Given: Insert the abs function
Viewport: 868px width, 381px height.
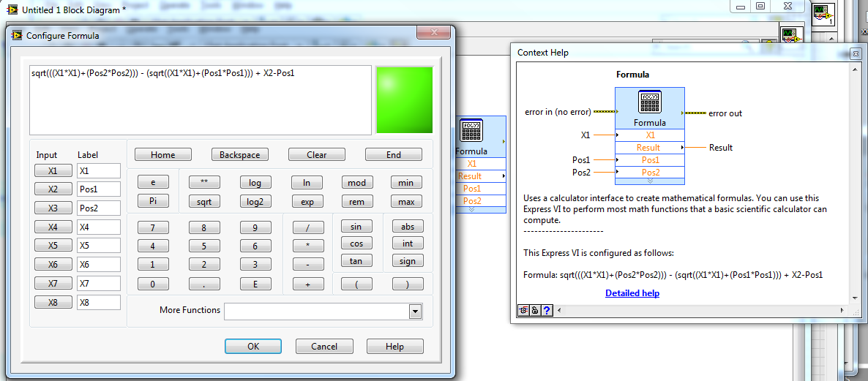Looking at the screenshot, I should coord(408,226).
